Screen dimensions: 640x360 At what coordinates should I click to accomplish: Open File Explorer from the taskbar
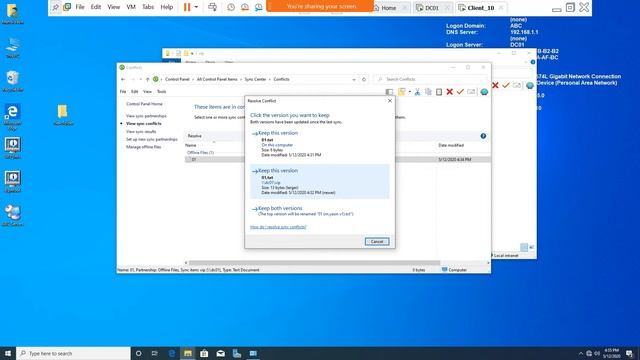tap(188, 353)
